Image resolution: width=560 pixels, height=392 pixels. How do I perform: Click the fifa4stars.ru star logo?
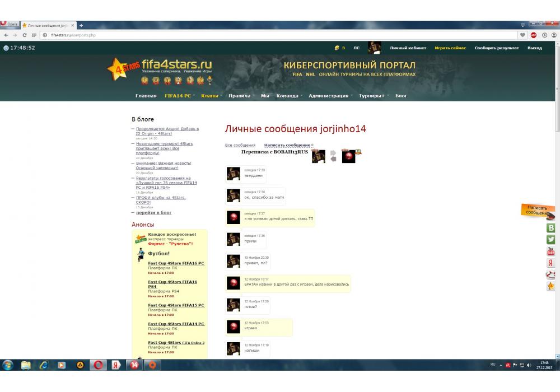click(117, 68)
